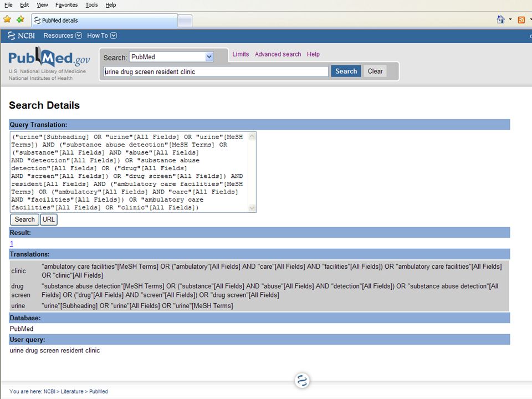Open the Help menu in menu bar
Viewport: 532px width, 399px height.
[x=111, y=5]
